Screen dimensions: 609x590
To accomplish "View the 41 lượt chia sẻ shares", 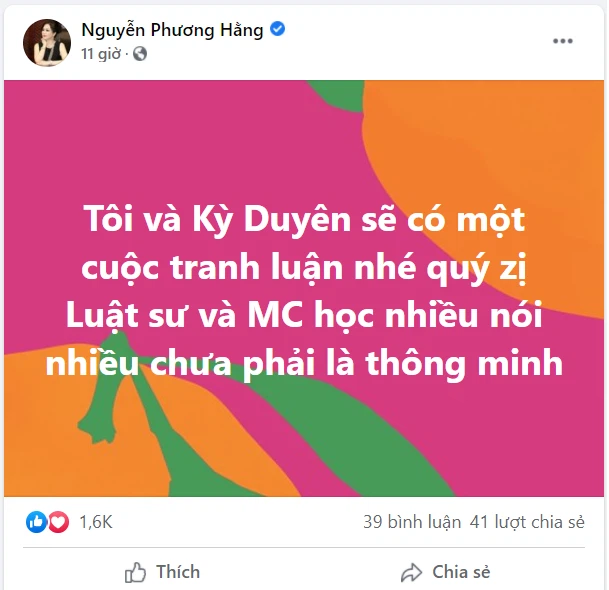I will coord(527,522).
